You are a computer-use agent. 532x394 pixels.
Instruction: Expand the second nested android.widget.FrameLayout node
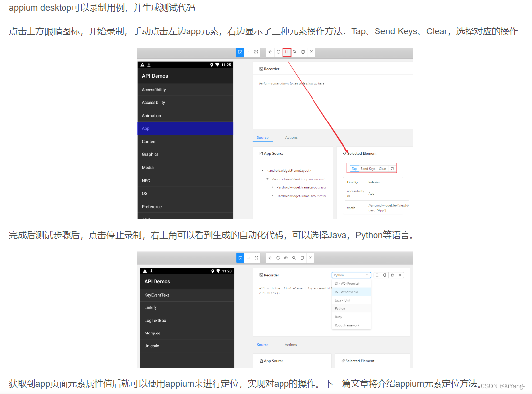[272, 196]
